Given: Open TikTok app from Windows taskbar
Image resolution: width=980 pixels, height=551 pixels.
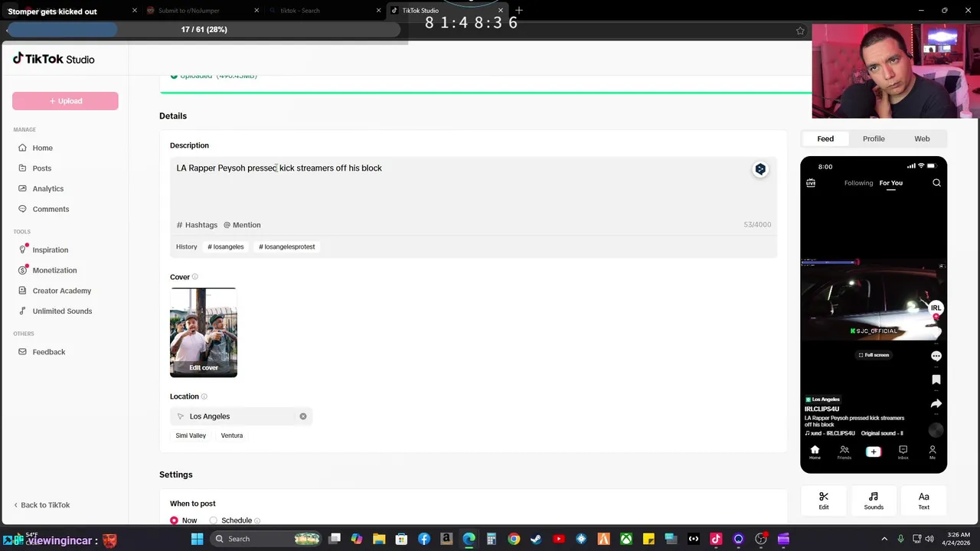Looking at the screenshot, I should [x=716, y=539].
